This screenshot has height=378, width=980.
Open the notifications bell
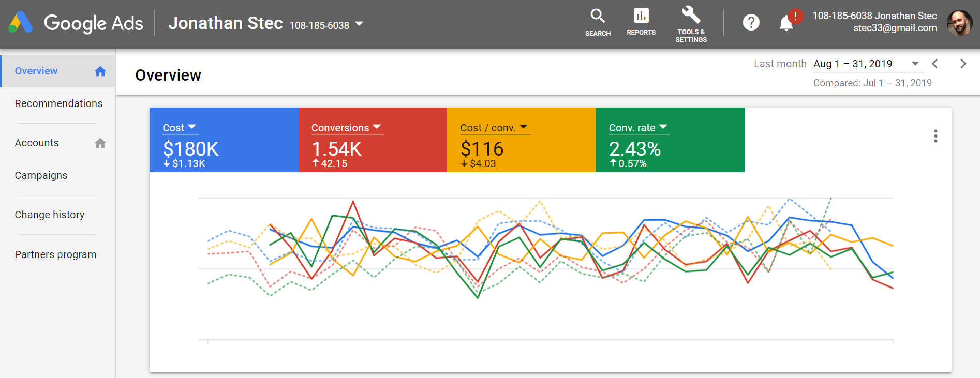786,23
